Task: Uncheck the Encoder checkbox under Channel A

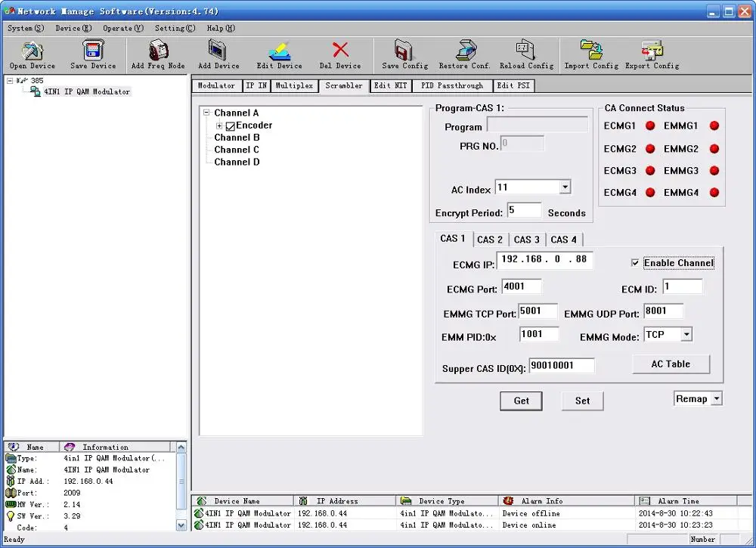Action: 231,126
